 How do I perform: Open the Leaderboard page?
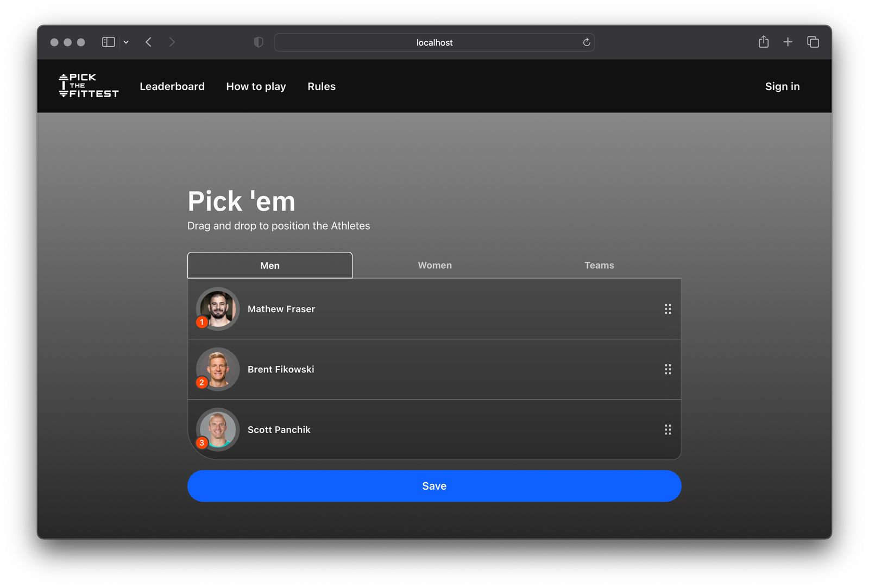[172, 86]
